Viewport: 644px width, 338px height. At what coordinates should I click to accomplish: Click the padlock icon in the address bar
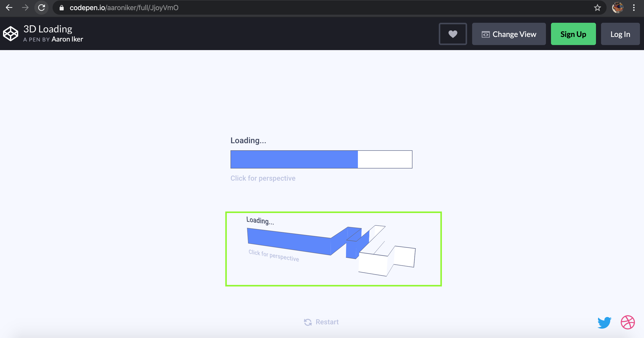pos(61,8)
